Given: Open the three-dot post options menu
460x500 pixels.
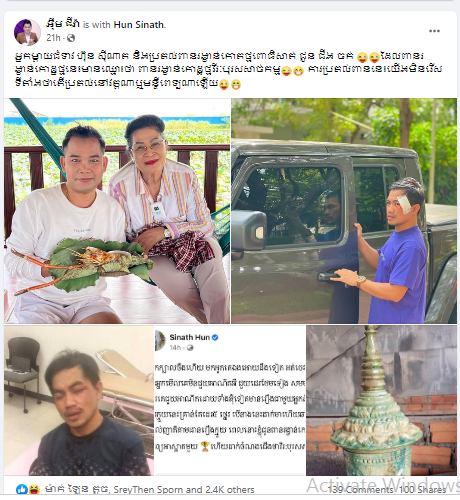Looking at the screenshot, I should click(x=434, y=31).
